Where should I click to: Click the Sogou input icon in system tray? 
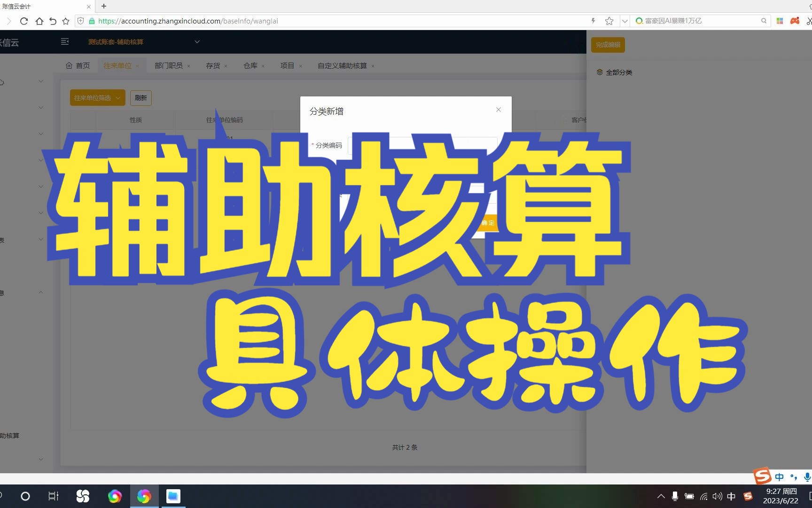(x=748, y=496)
